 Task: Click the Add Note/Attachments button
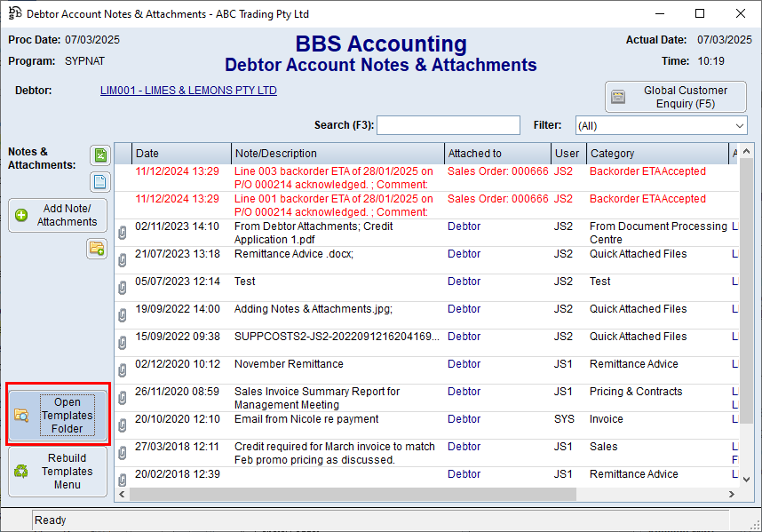click(58, 215)
